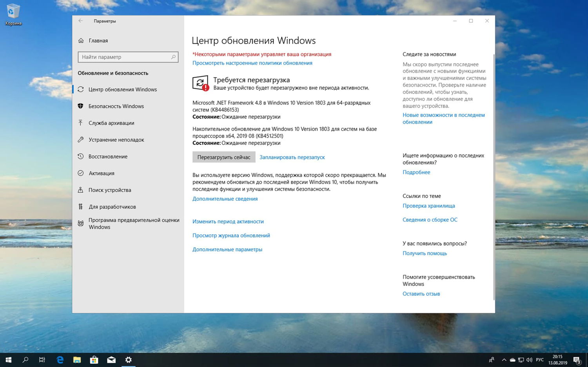Click the Найти параметр search field

(128, 57)
